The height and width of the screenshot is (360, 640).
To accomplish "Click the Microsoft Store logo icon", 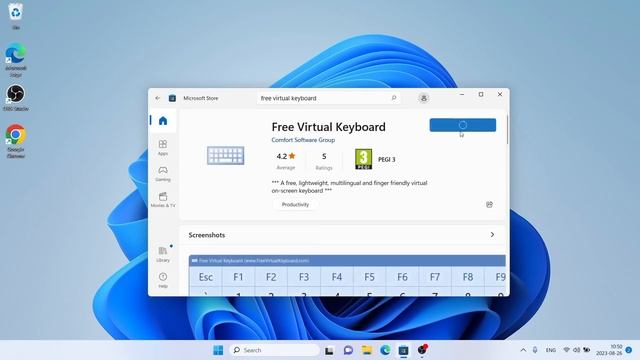I will point(172,98).
